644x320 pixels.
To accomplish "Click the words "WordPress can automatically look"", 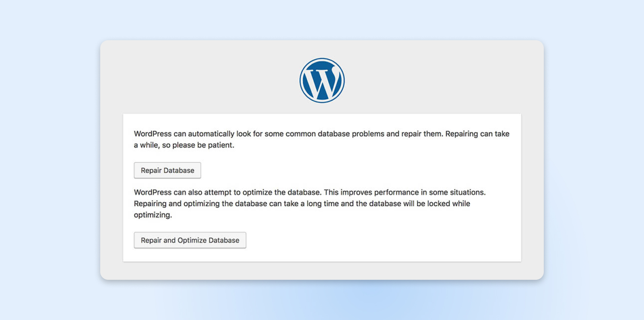I will coord(184,134).
